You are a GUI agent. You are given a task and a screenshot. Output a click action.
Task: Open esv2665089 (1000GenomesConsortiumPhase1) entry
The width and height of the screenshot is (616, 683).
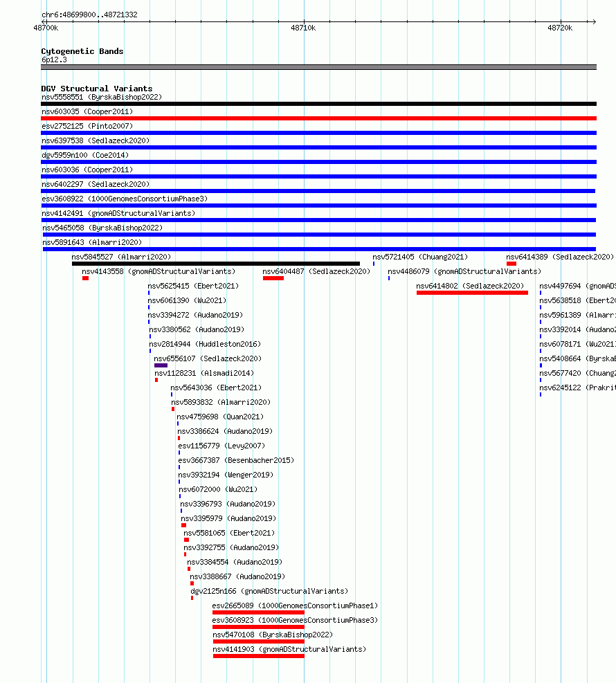295,605
